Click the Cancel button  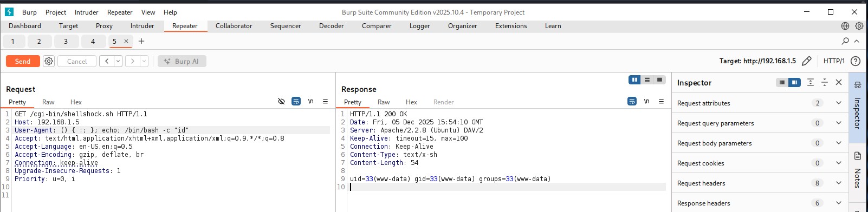(77, 61)
